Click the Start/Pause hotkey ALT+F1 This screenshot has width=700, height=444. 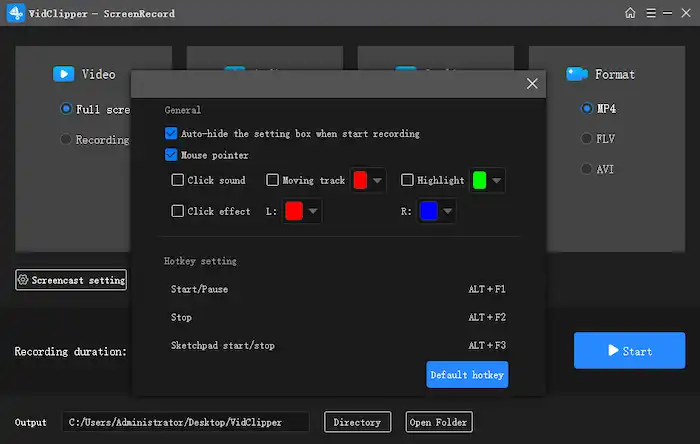[x=487, y=289]
